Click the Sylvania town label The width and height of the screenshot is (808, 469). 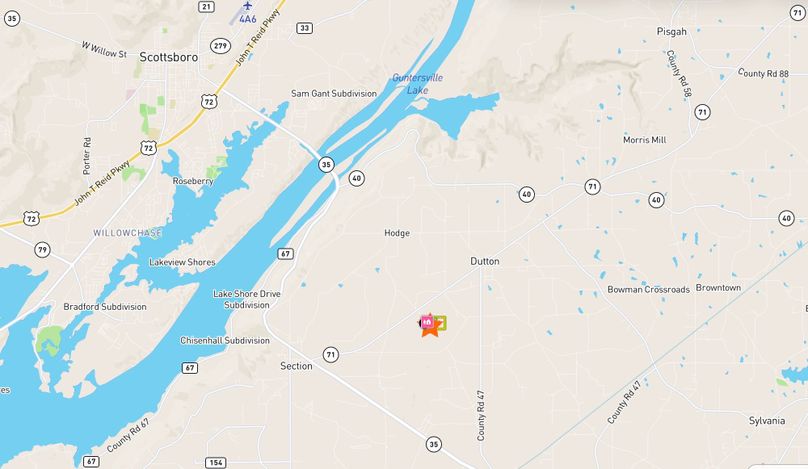point(767,421)
